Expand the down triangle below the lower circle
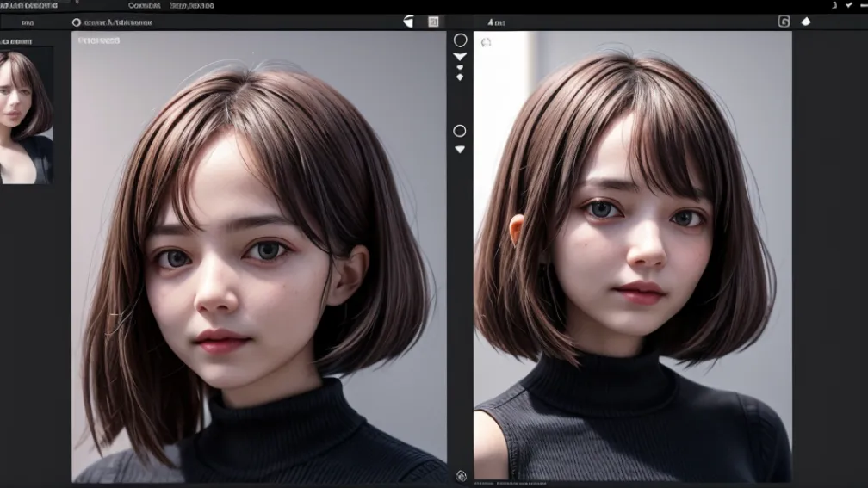Image resolution: width=868 pixels, height=488 pixels. (460, 150)
